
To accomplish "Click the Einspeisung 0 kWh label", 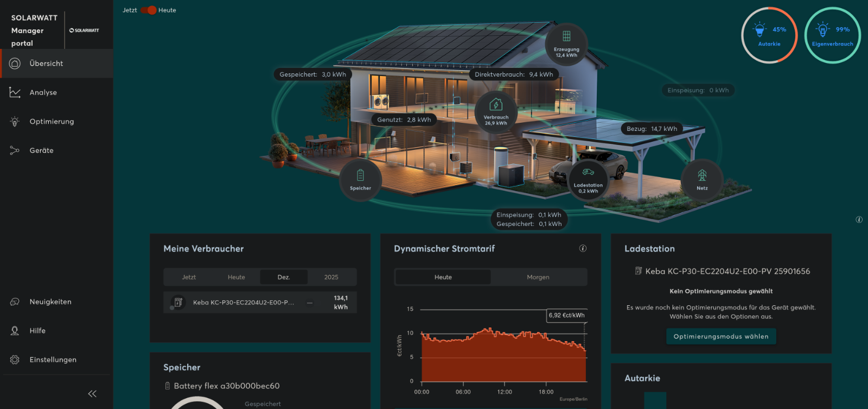I will pyautogui.click(x=698, y=90).
